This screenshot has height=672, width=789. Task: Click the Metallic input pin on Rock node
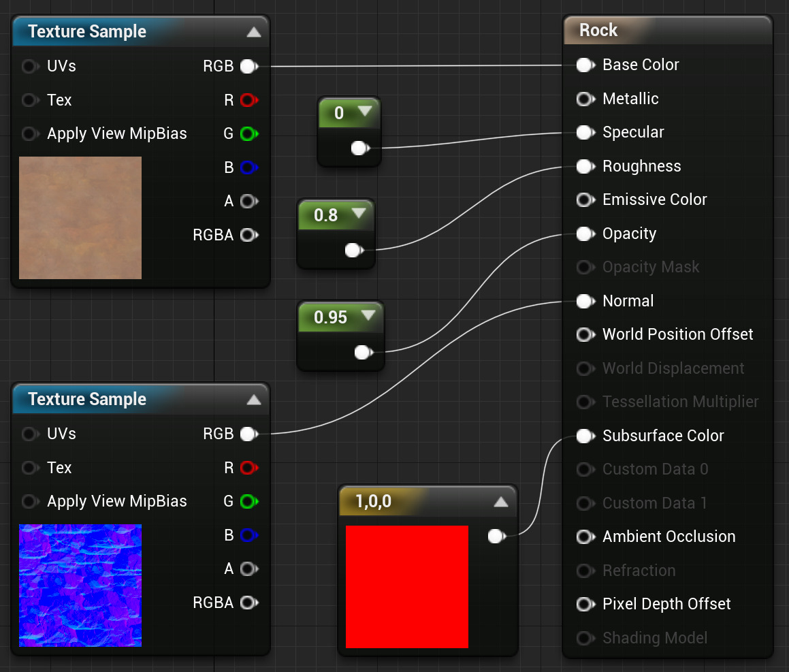pyautogui.click(x=584, y=99)
